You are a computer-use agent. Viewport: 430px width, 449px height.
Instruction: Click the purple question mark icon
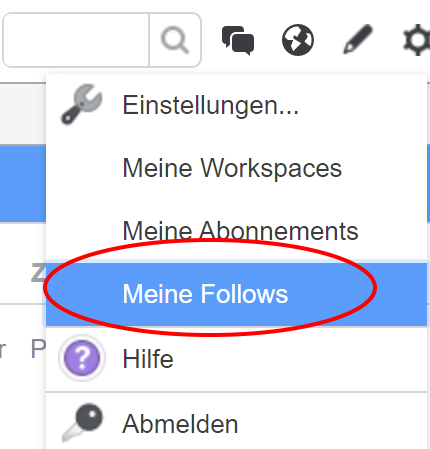pos(82,358)
